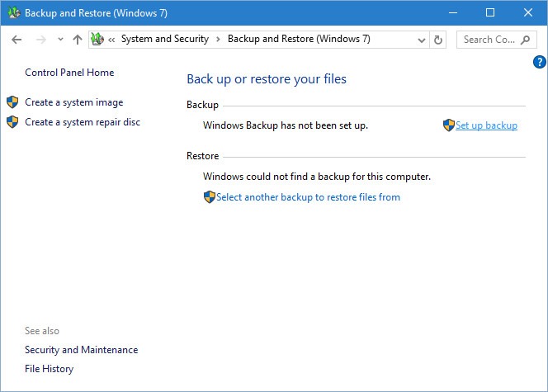Focus the Search Control Panel box
Viewport: 548px width, 392px height.
496,40
